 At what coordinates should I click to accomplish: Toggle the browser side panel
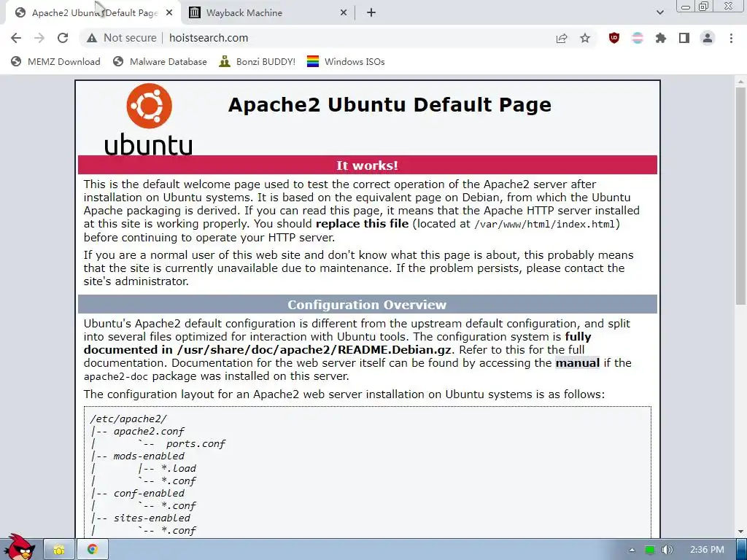point(684,38)
